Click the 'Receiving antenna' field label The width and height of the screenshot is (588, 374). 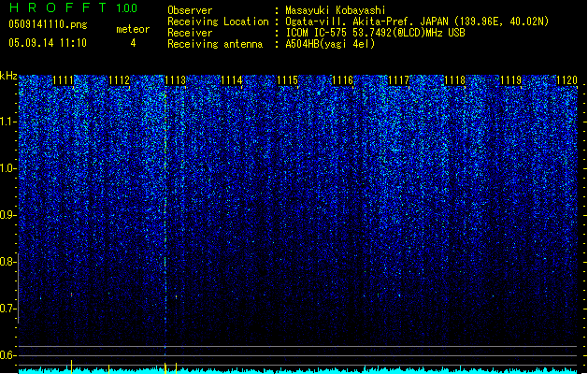[215, 44]
